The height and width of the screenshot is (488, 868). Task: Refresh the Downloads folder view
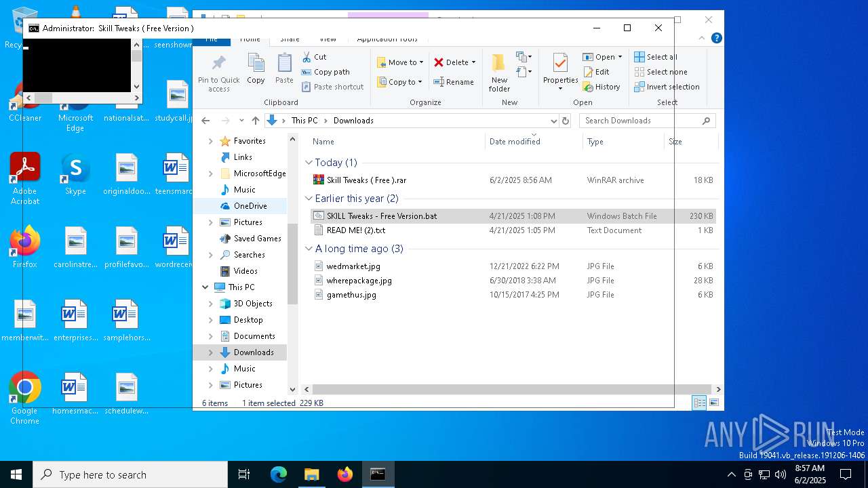[566, 121]
